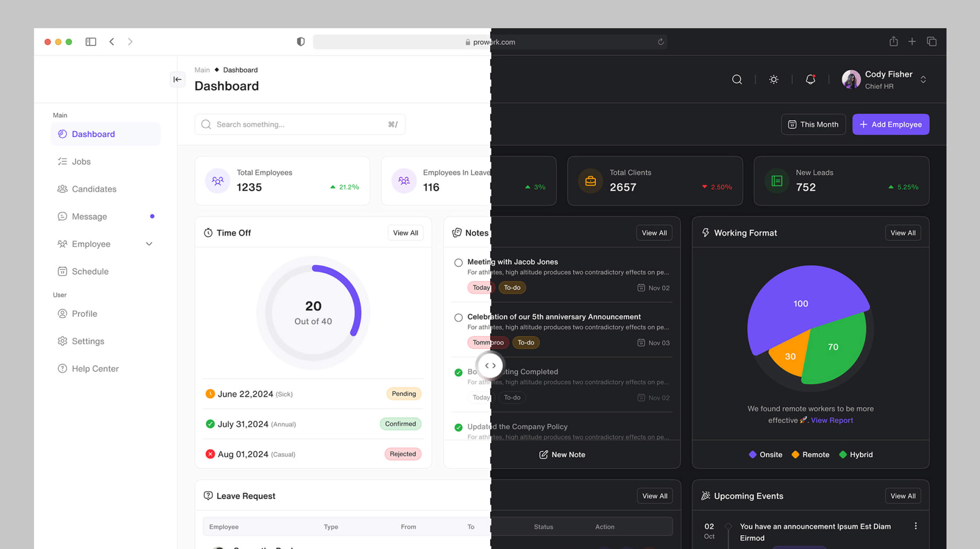Uncheck the Updated the Company Policy note
This screenshot has width=980, height=549.
458,427
